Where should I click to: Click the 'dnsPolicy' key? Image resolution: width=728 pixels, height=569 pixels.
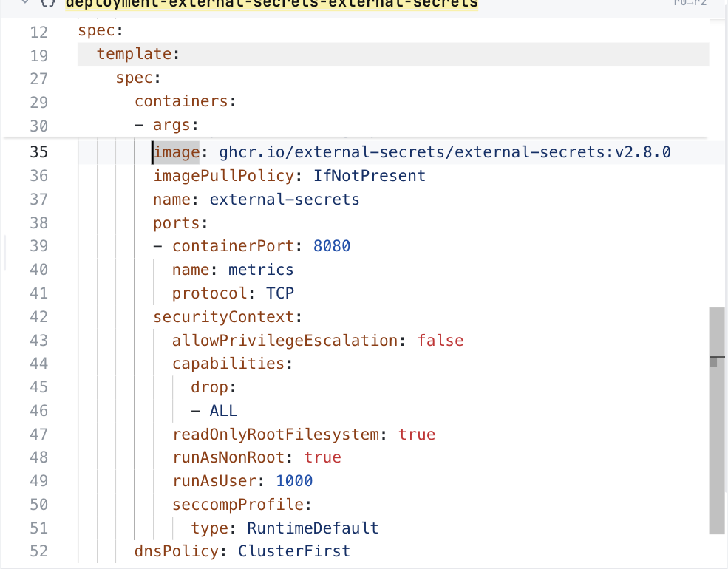[x=177, y=551]
